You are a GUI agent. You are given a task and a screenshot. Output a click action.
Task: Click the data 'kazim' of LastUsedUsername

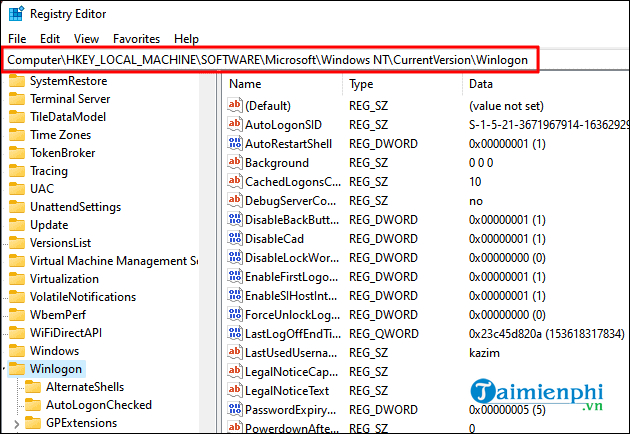pyautogui.click(x=485, y=353)
